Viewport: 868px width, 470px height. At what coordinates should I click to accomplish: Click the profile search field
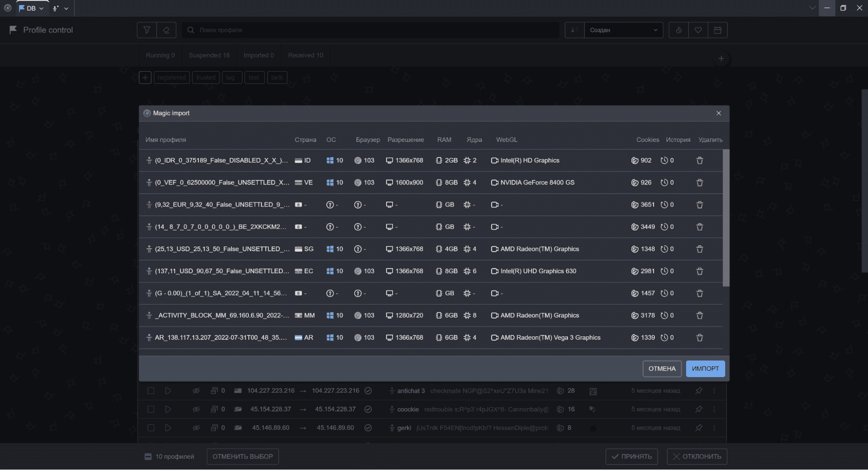(x=370, y=30)
